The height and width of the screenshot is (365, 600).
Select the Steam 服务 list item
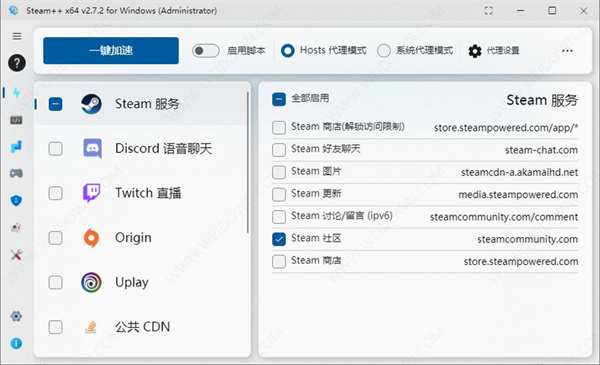click(x=142, y=104)
